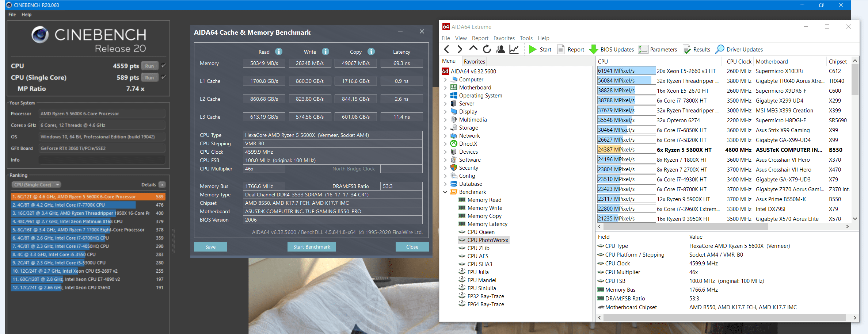The width and height of the screenshot is (868, 334).
Task: Toggle the CPU test checkbox in Cinebench
Action: coord(164,66)
